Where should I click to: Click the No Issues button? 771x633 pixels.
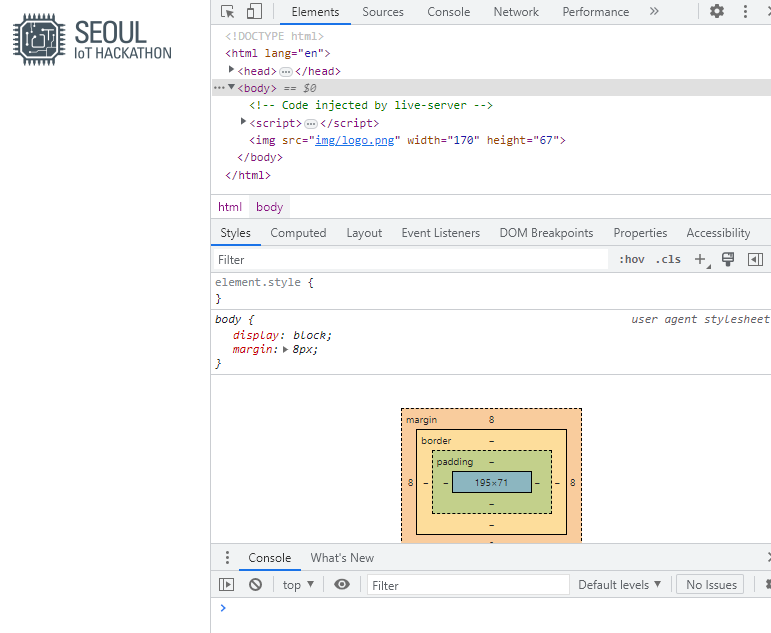click(x=711, y=585)
